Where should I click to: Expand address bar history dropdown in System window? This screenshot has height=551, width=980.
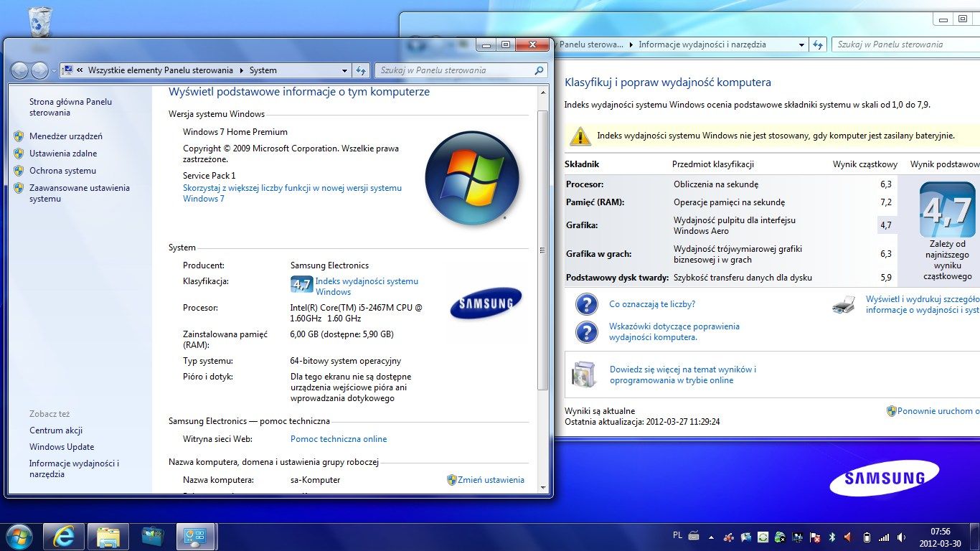pos(344,70)
